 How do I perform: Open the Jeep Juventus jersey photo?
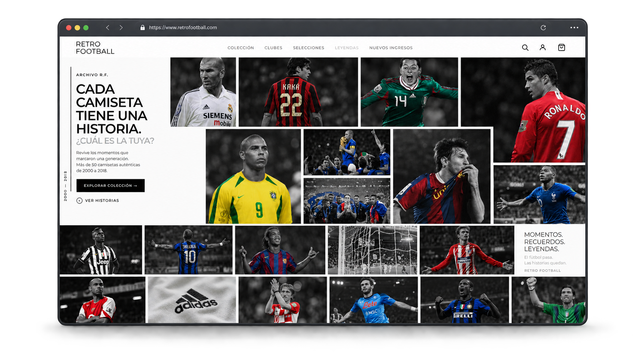(101, 250)
